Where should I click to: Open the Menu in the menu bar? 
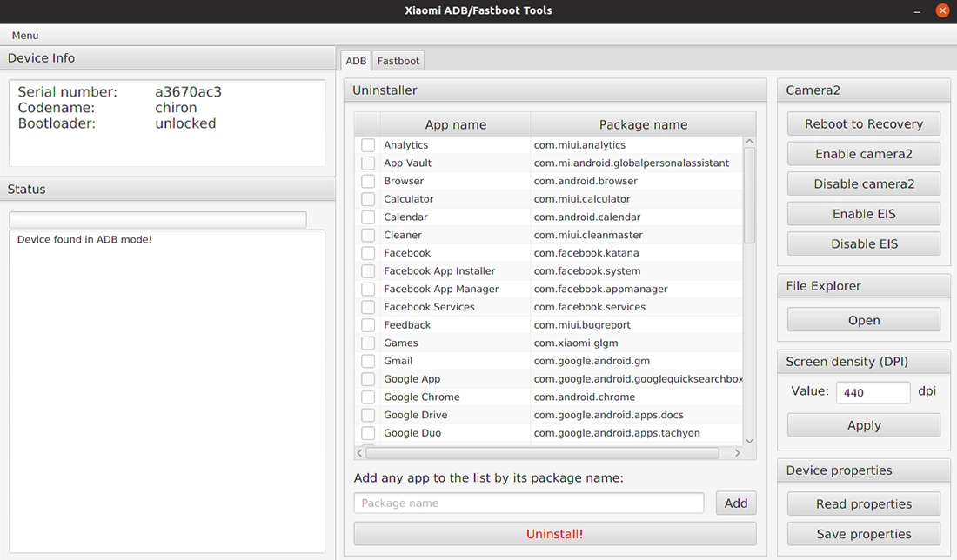[25, 36]
